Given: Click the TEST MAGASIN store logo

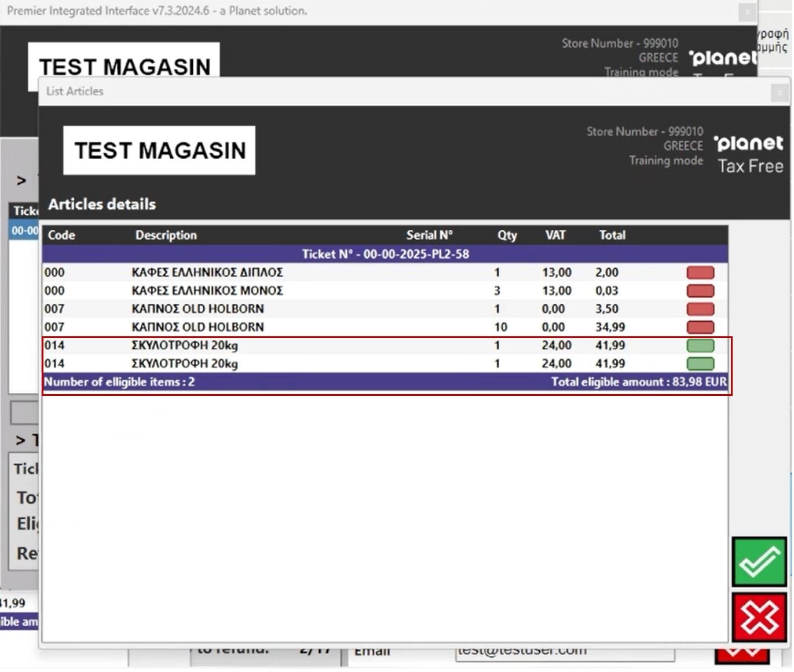Looking at the screenshot, I should pos(159,150).
